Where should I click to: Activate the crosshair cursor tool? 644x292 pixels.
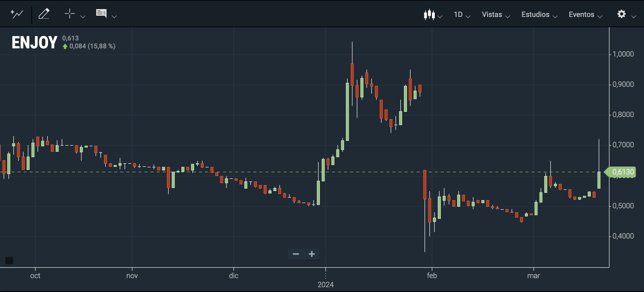click(x=70, y=14)
